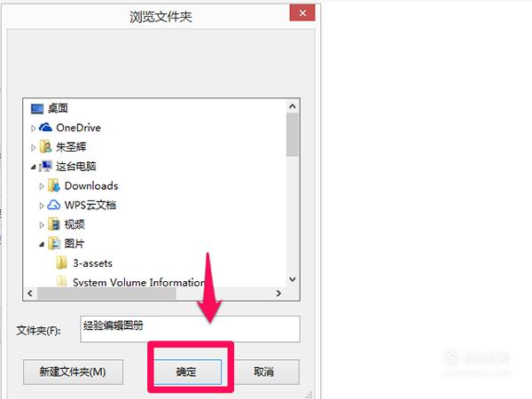
Task: Click the WPS云文档 cloud icon
Action: click(53, 205)
